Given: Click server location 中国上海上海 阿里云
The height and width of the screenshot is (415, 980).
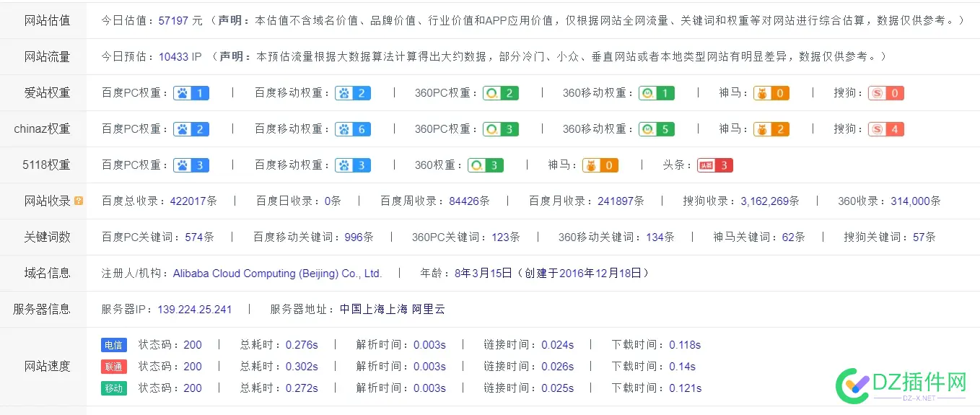Looking at the screenshot, I should (x=393, y=309).
